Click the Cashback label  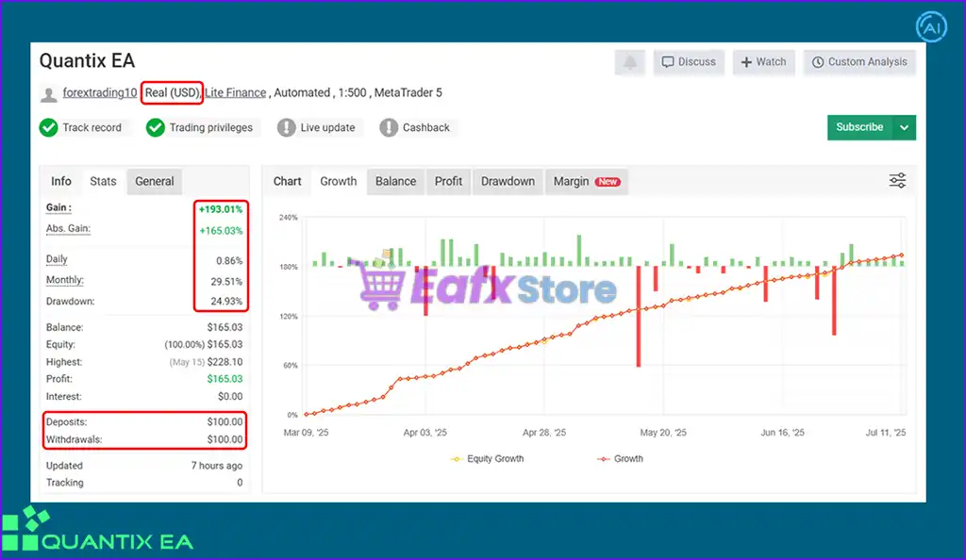tap(426, 127)
